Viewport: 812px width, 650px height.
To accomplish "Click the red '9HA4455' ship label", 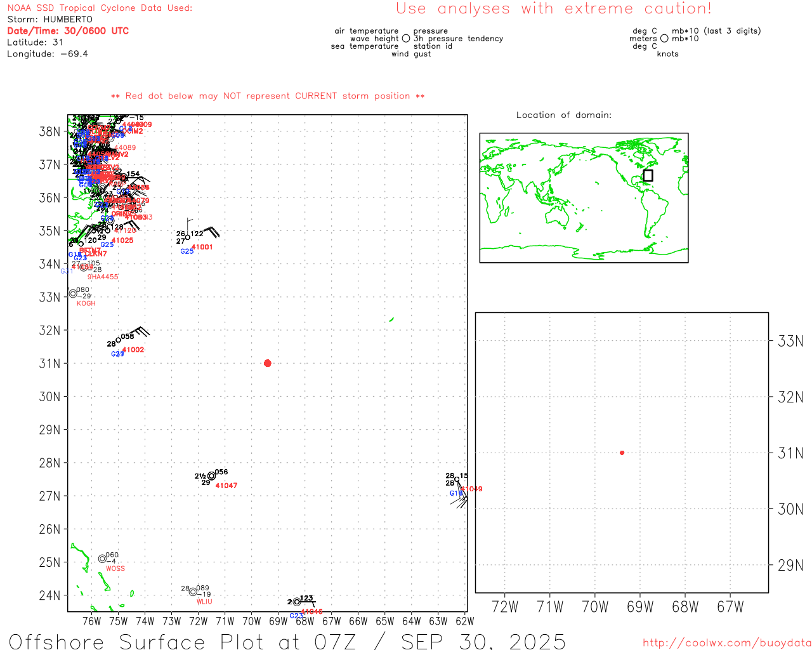I will click(x=103, y=277).
